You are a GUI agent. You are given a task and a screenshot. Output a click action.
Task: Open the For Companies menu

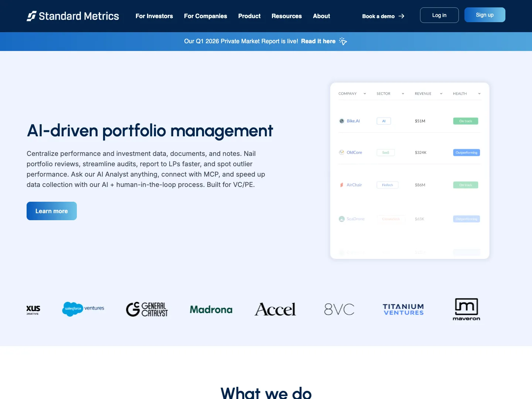205,16
